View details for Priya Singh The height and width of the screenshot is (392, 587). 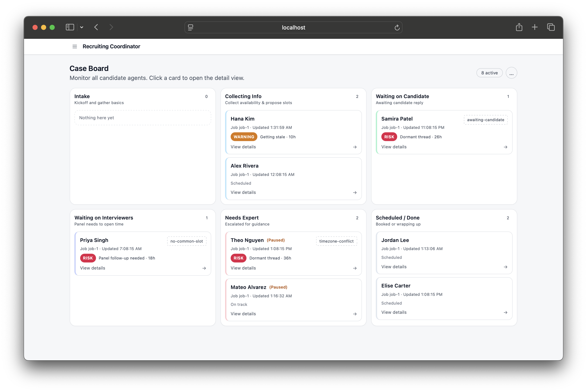point(93,268)
